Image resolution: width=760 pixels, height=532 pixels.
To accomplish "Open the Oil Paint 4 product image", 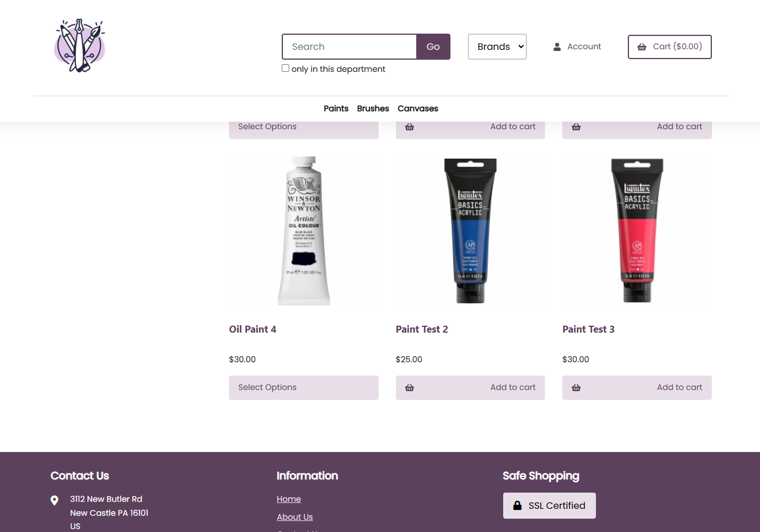I will pyautogui.click(x=304, y=231).
